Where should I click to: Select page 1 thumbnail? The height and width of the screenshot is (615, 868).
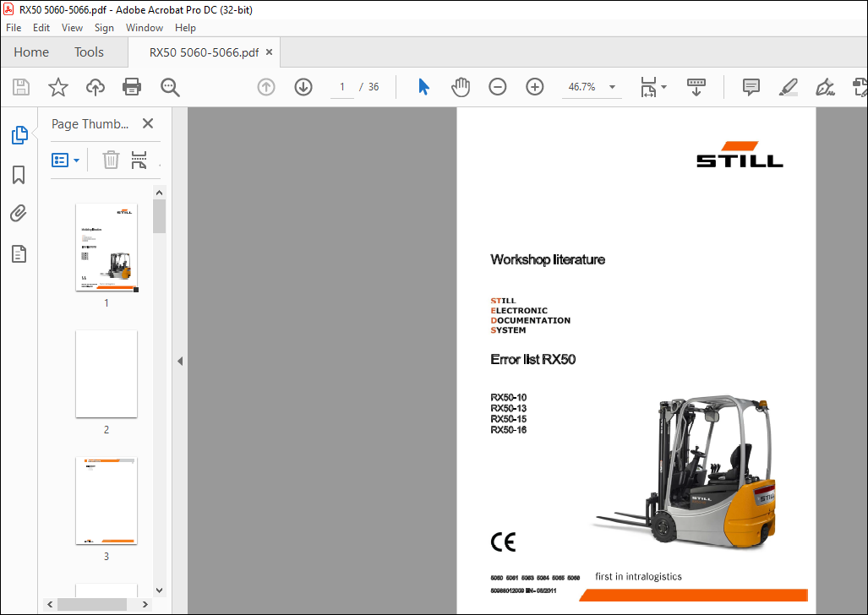coord(106,248)
